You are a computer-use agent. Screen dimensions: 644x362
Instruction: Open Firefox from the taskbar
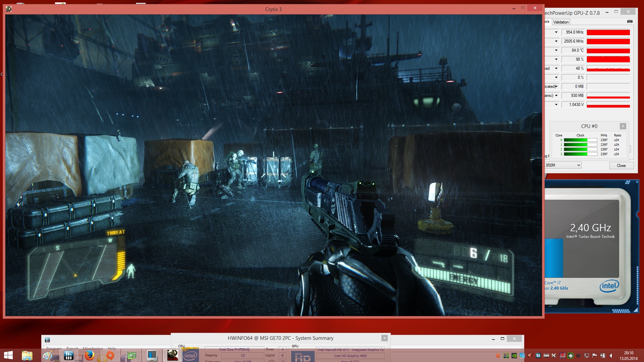click(x=90, y=355)
